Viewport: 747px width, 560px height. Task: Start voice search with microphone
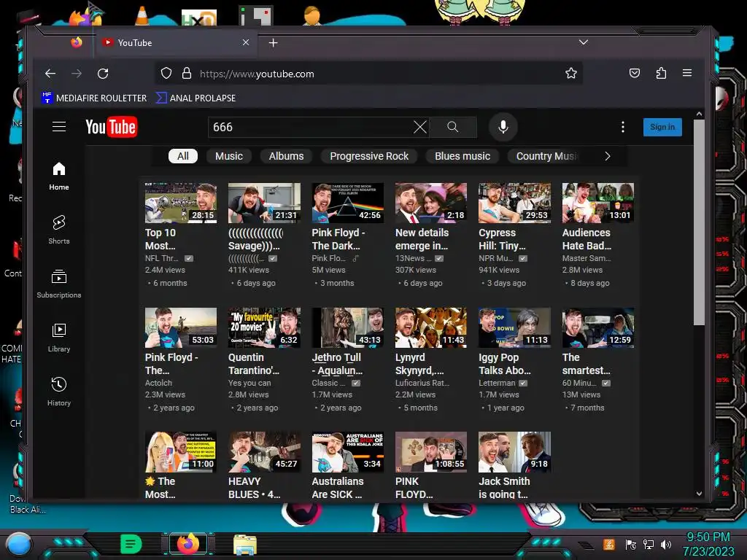coord(503,127)
